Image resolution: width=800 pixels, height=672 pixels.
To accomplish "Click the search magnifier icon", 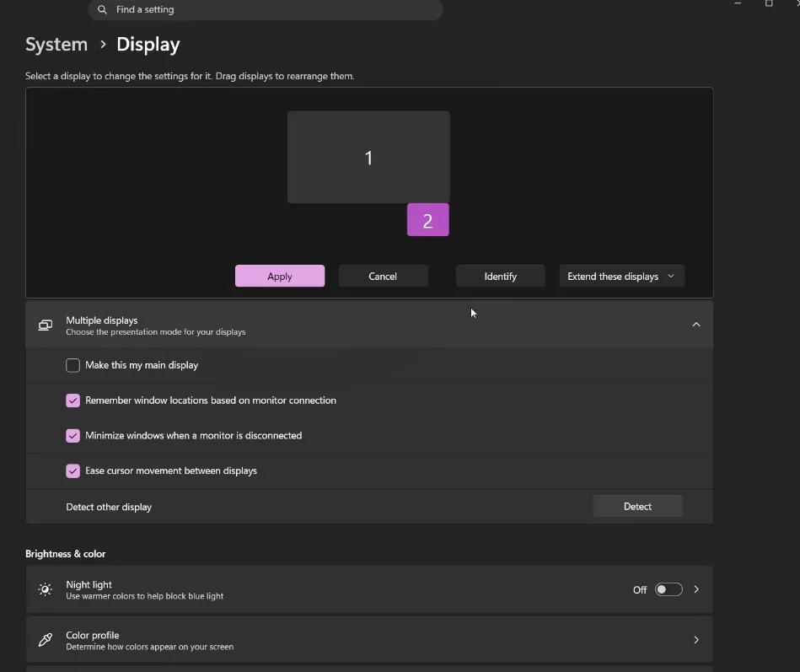I will point(102,9).
